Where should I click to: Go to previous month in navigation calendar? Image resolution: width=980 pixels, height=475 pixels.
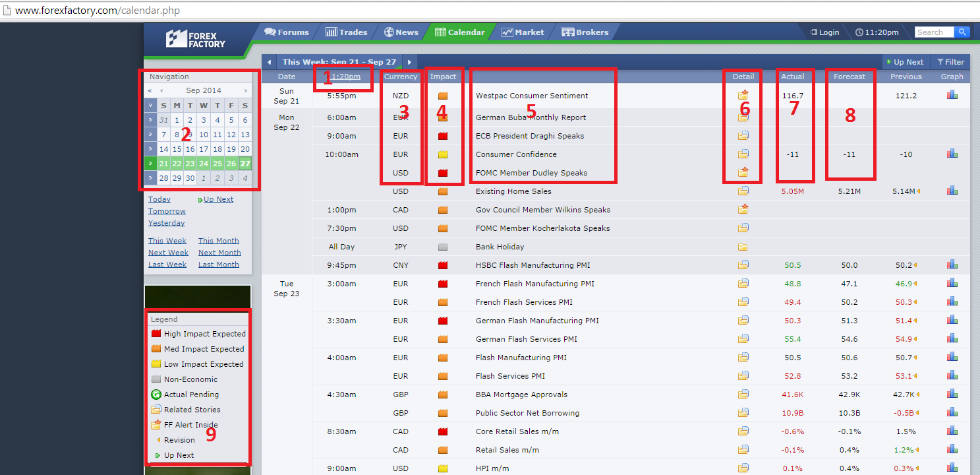(x=161, y=90)
